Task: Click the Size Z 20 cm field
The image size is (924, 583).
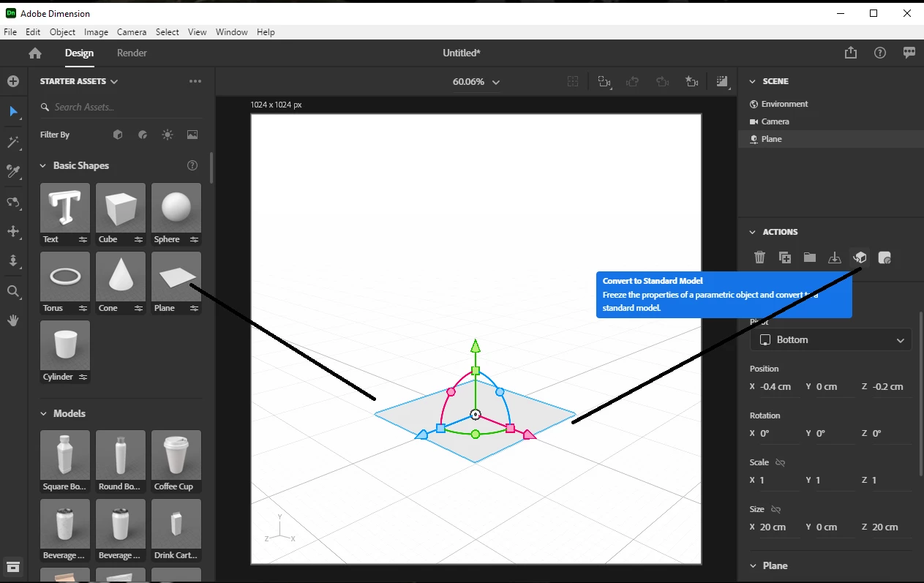Action: click(891, 527)
